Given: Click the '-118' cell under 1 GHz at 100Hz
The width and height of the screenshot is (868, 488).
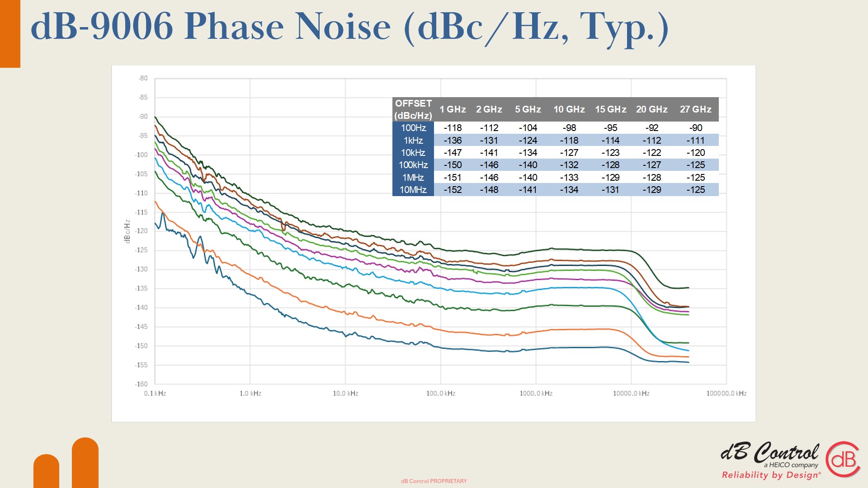Looking at the screenshot, I should coord(453,128).
